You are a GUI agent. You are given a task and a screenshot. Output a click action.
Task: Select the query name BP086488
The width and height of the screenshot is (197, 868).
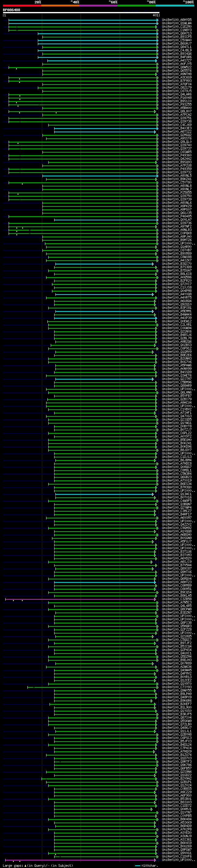click(x=11, y=10)
